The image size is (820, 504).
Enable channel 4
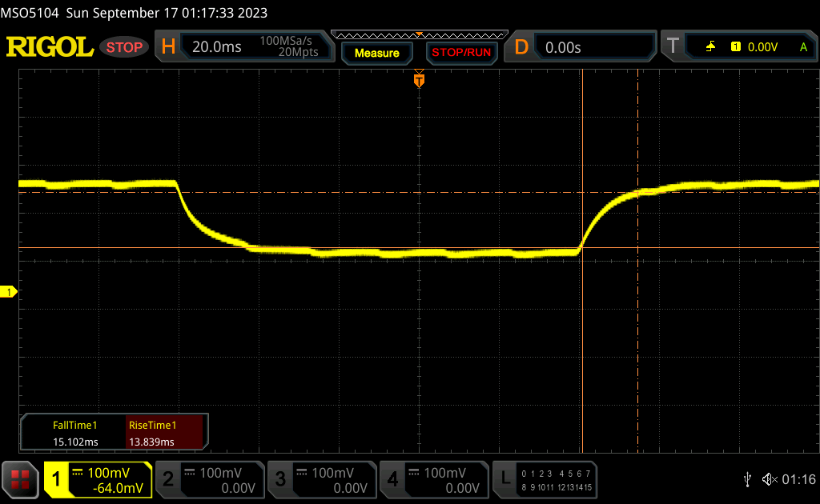point(433,479)
